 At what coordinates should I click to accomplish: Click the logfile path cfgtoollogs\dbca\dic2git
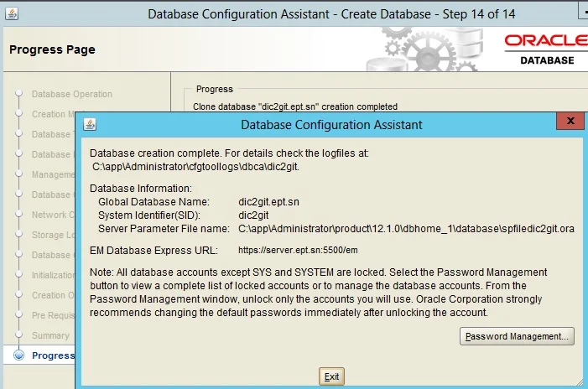195,166
